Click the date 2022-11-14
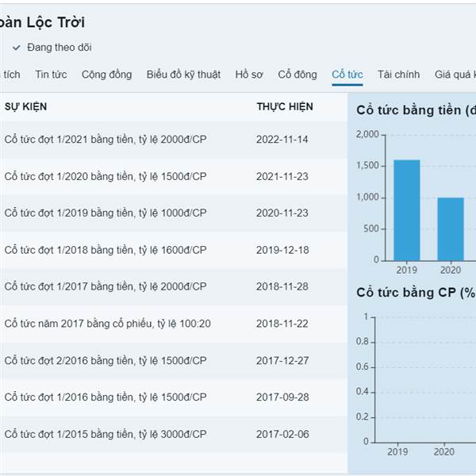 (282, 140)
